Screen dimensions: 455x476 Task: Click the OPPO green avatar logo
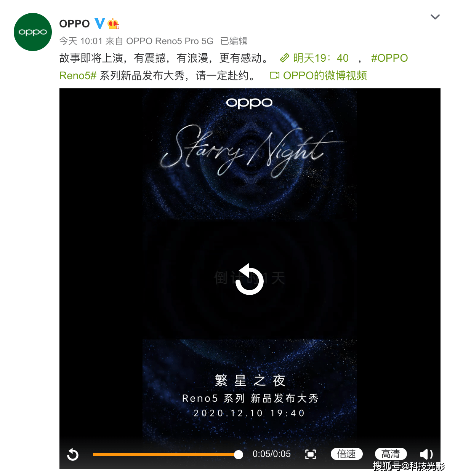(33, 32)
